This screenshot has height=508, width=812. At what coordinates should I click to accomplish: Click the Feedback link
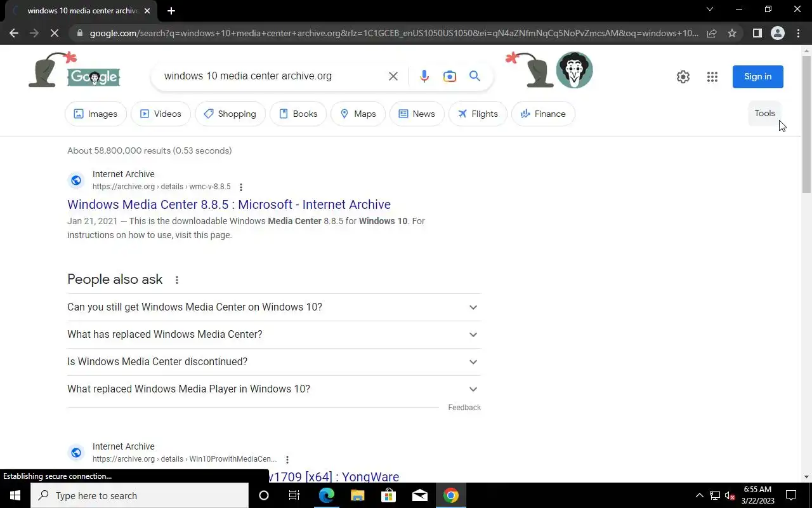(464, 408)
